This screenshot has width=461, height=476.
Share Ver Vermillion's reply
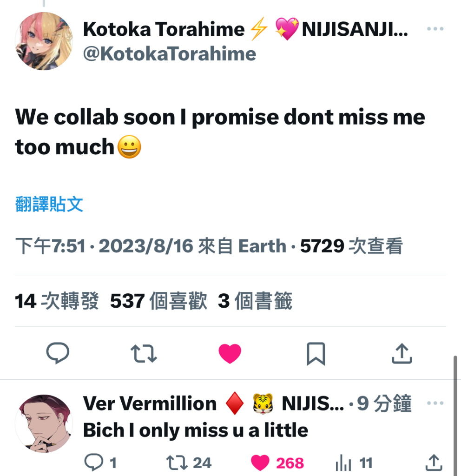[x=434, y=463]
